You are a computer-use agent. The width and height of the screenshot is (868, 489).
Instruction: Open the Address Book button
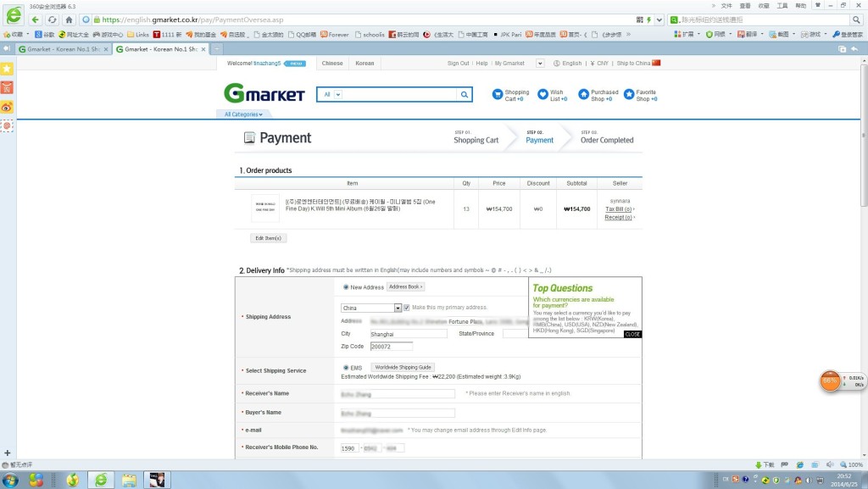tap(406, 287)
